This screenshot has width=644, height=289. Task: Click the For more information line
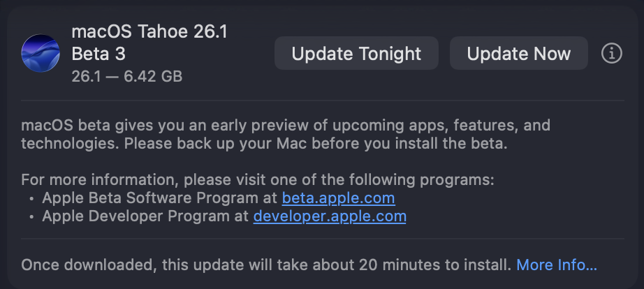click(x=257, y=180)
